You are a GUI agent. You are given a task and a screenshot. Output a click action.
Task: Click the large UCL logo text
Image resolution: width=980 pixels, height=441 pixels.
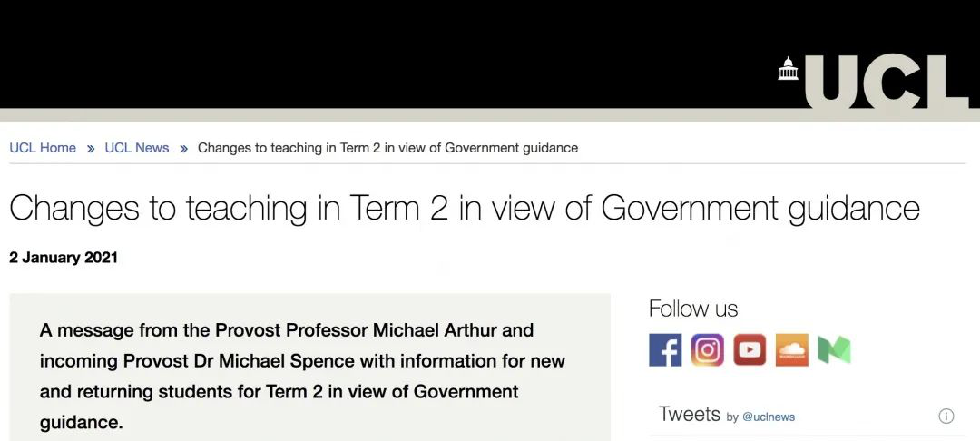point(885,82)
